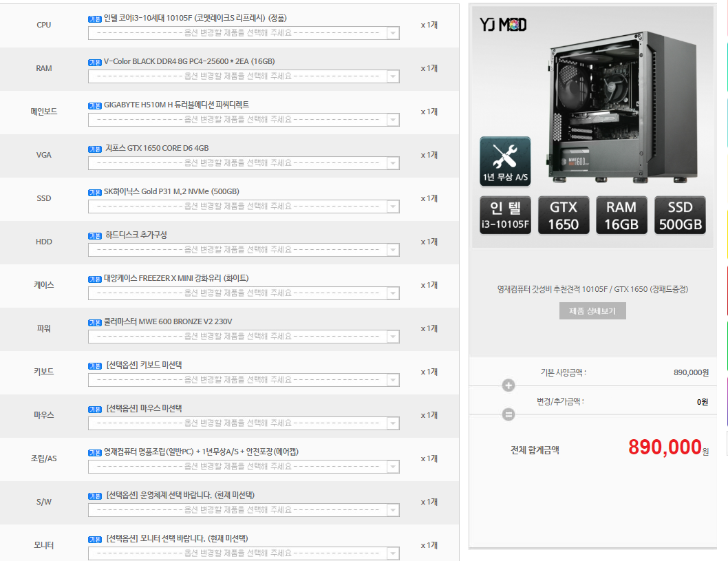This screenshot has height=561, width=728.
Task: Expand the 모니터 option dropdown
Action: coord(244,553)
